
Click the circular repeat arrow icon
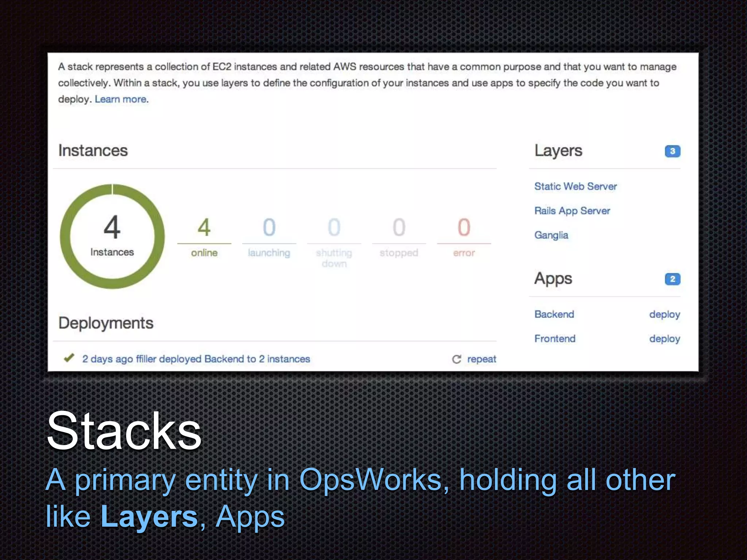click(457, 359)
